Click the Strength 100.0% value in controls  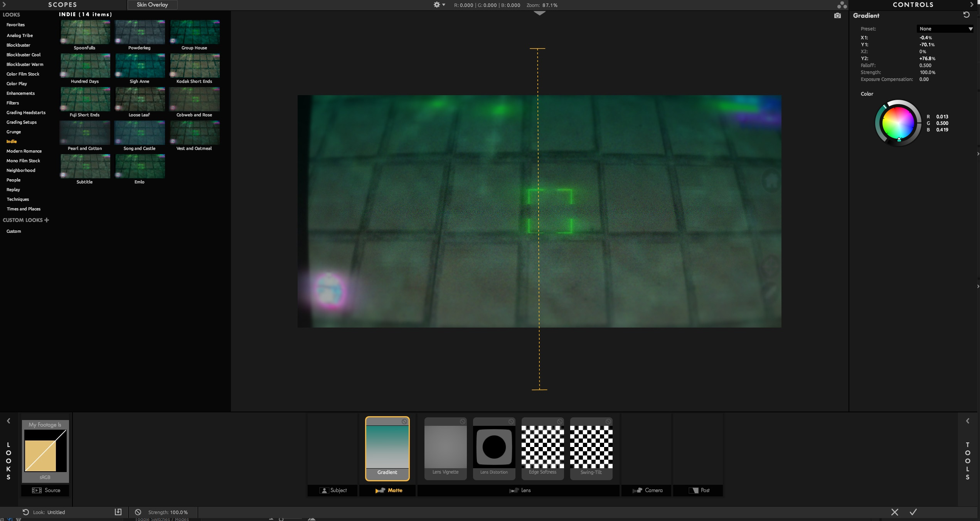coord(927,72)
